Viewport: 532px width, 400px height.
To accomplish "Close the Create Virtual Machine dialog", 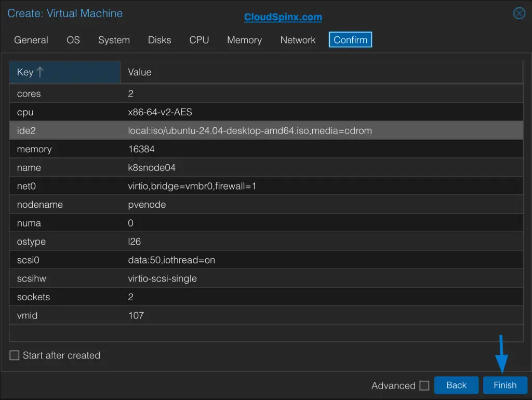I will (x=519, y=14).
